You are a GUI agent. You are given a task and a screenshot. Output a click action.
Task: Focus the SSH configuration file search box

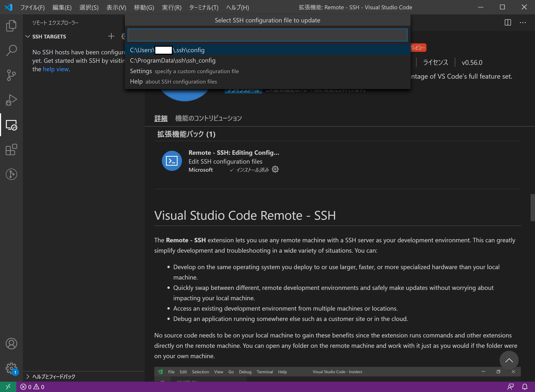point(267,35)
